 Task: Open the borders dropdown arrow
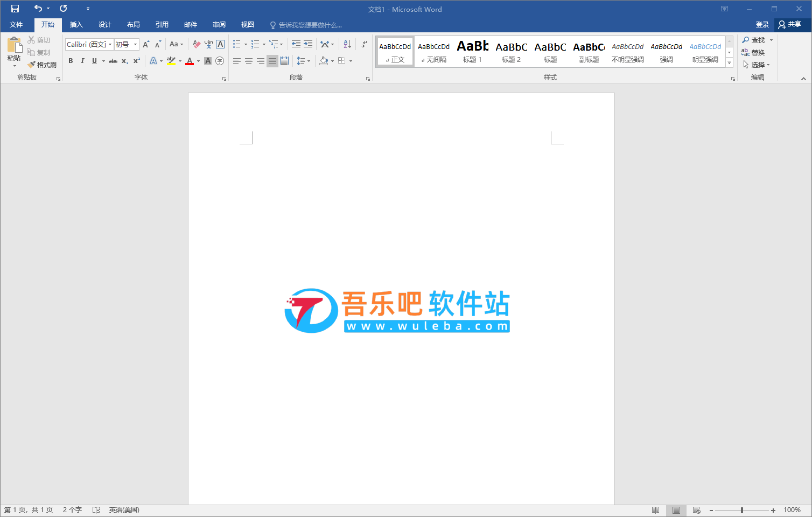tap(351, 61)
